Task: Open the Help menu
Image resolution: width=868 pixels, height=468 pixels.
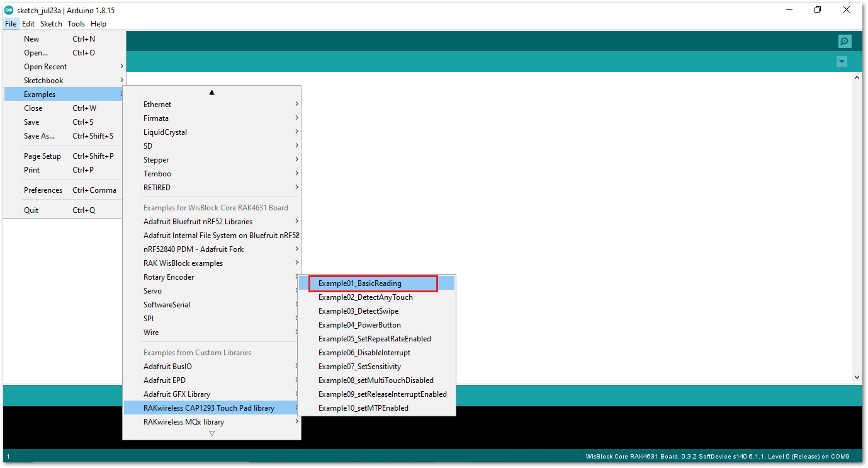Action: (98, 24)
